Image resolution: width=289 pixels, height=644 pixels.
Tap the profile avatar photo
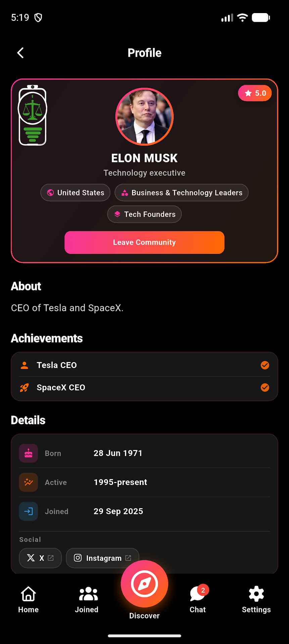[x=144, y=117]
